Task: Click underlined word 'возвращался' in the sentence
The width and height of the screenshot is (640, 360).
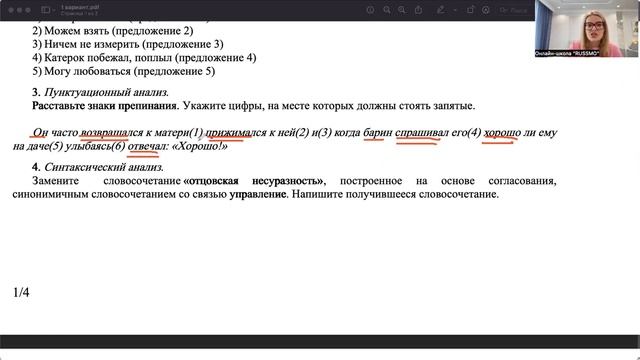Action: (x=112, y=133)
